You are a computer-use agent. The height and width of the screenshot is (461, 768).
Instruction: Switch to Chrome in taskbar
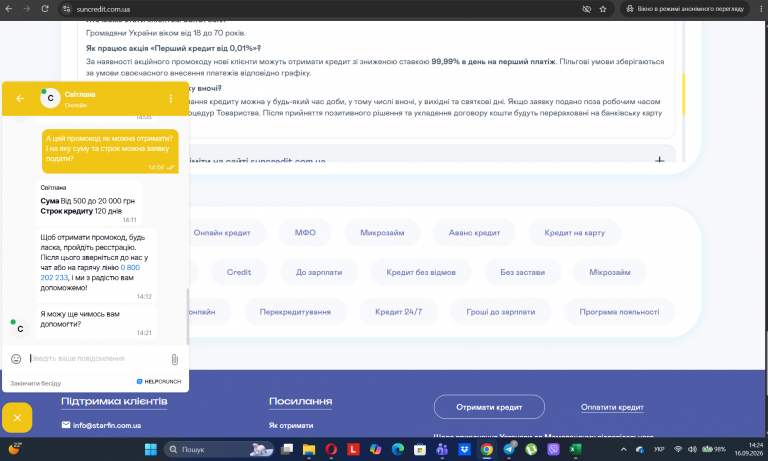pos(486,449)
